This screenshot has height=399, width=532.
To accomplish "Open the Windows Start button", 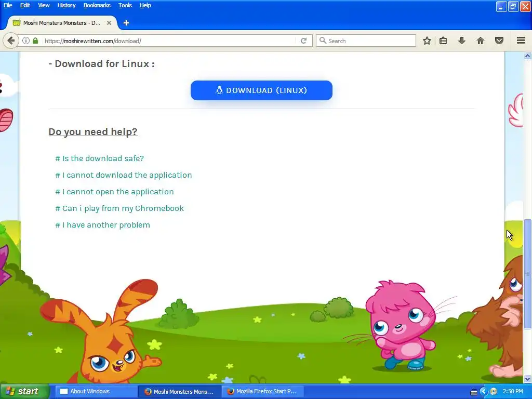I will pos(24,392).
